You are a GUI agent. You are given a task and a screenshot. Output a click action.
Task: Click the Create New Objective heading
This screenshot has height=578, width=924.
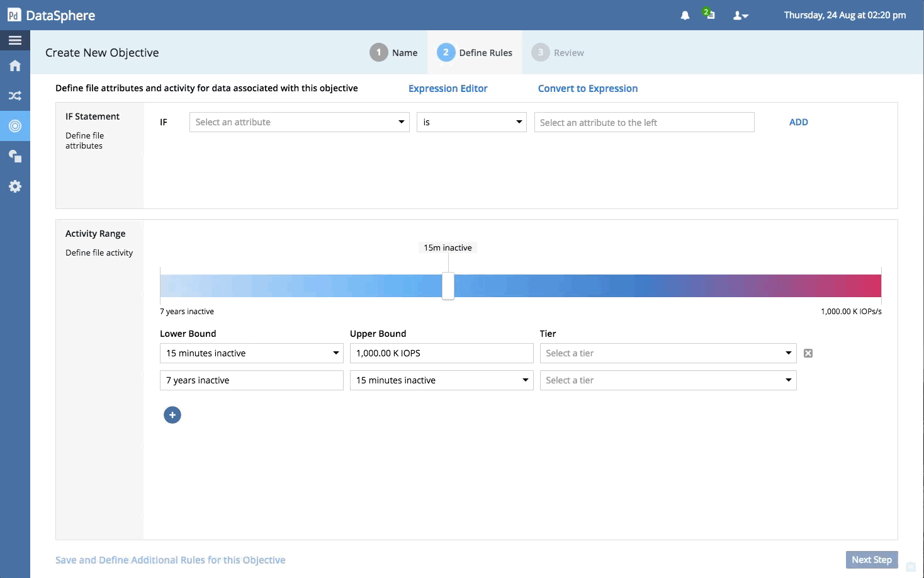(x=102, y=53)
